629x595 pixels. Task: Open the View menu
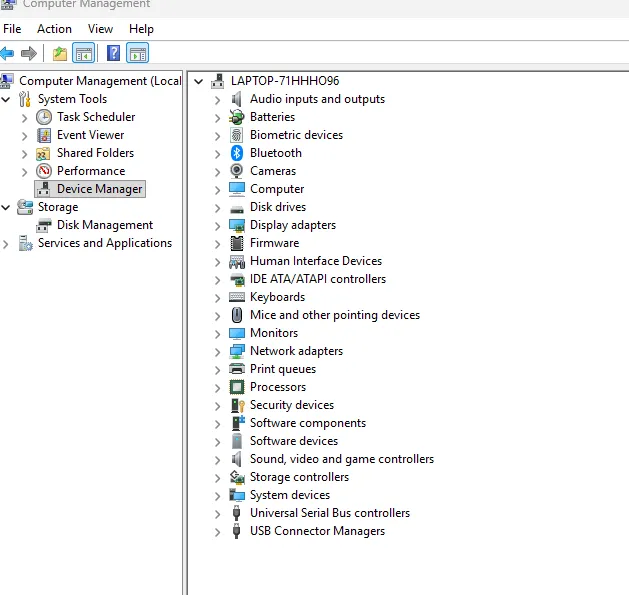[100, 29]
